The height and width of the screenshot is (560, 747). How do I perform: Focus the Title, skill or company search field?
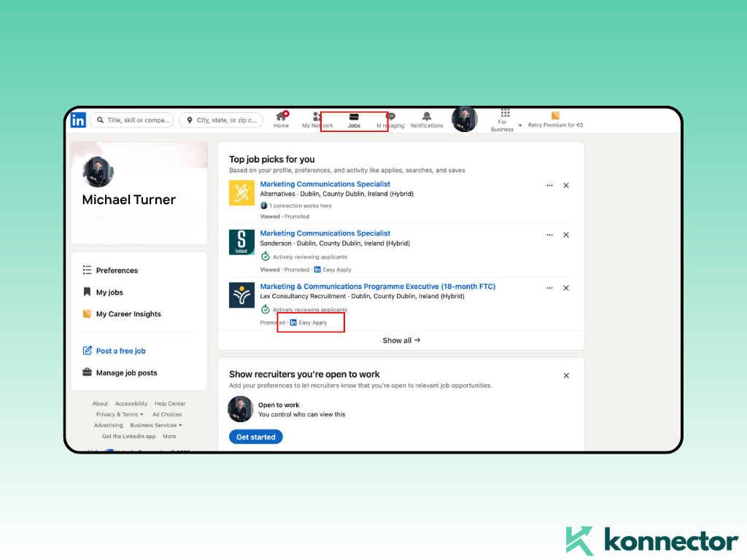coord(132,120)
